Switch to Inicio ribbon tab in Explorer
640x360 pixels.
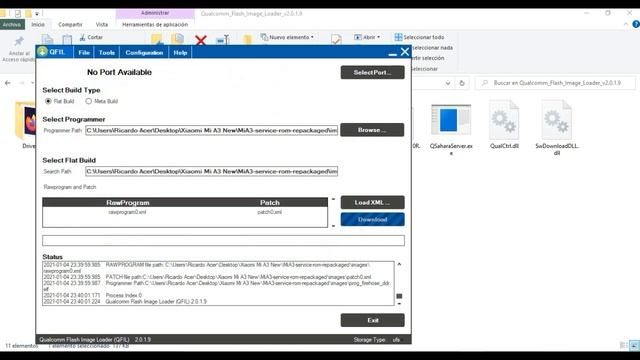pos(38,24)
